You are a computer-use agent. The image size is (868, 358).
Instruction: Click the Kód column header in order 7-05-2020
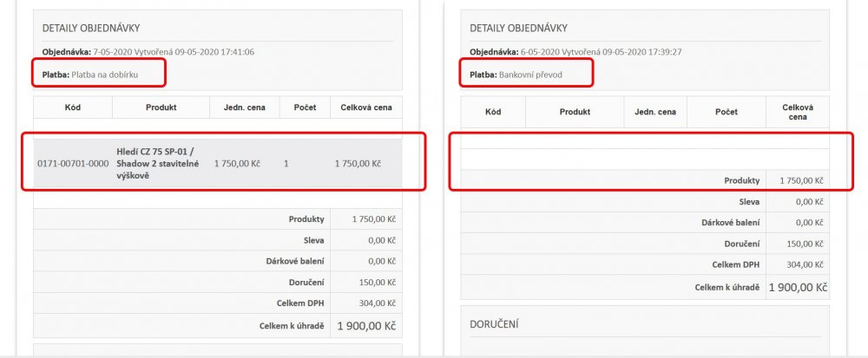[72, 107]
